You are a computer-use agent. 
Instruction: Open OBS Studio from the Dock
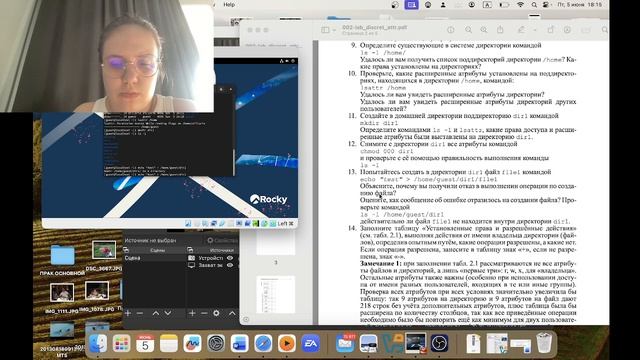(x=439, y=343)
